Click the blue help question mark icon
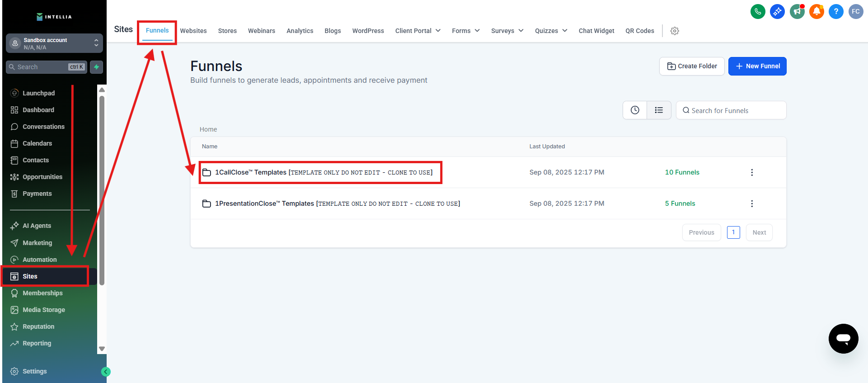868x383 pixels. [836, 12]
